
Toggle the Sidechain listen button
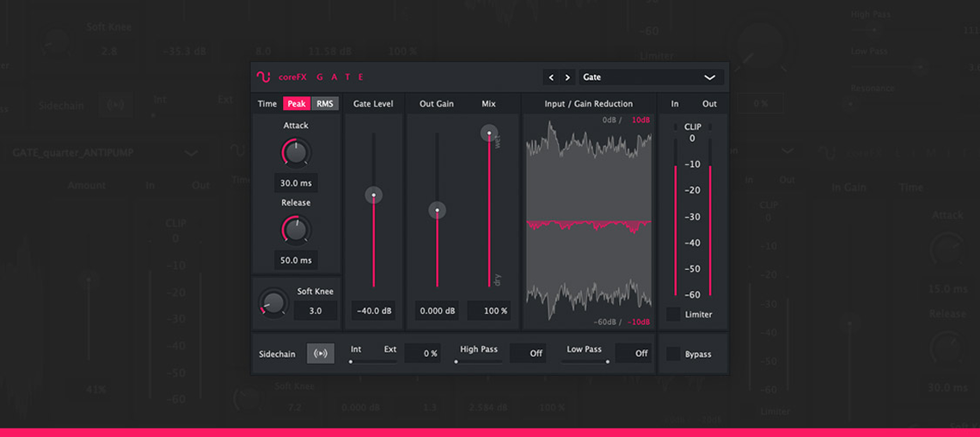pyautogui.click(x=320, y=354)
